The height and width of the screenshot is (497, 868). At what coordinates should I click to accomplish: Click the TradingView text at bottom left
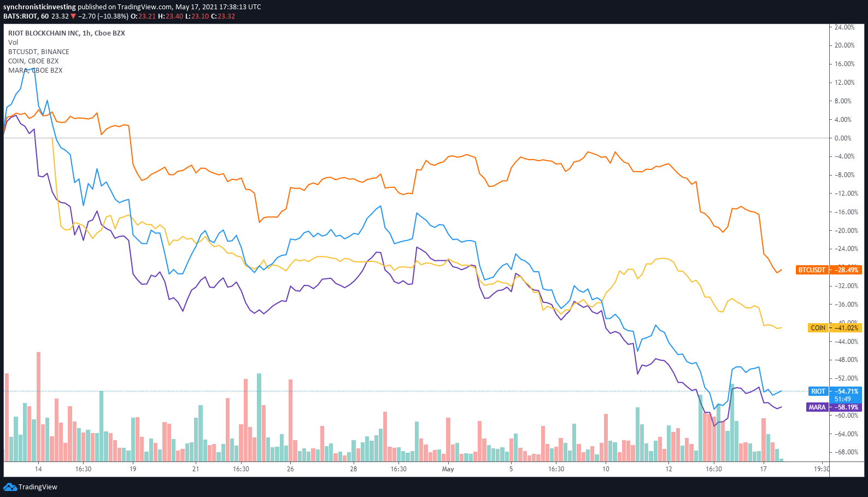click(38, 487)
